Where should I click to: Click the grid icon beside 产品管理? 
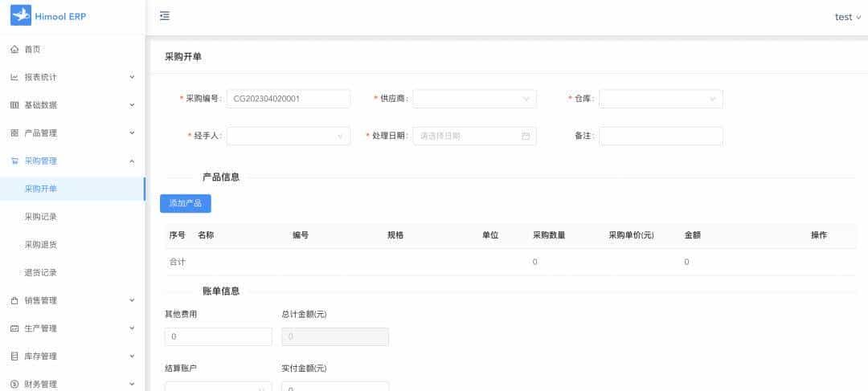tap(15, 133)
